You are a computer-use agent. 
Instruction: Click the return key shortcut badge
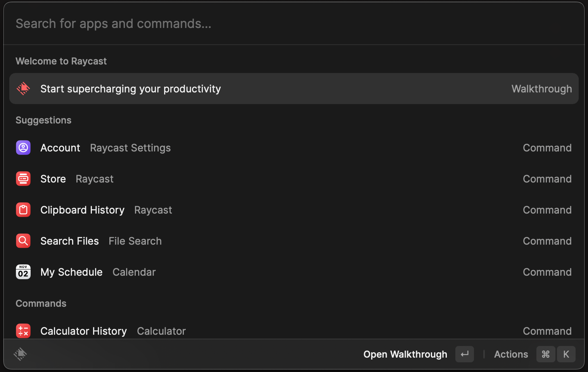click(x=464, y=354)
